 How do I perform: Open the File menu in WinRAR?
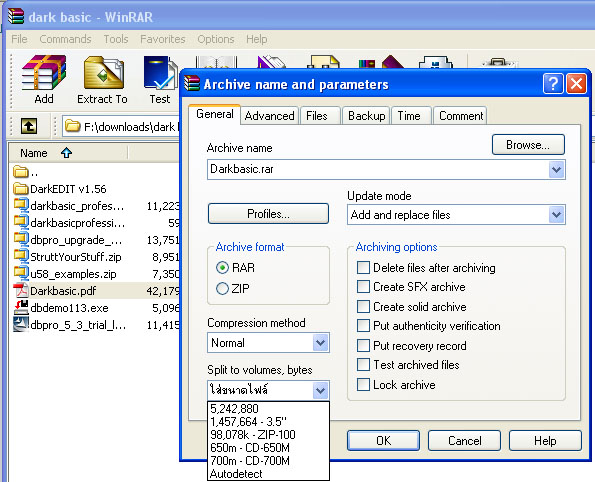pyautogui.click(x=19, y=39)
